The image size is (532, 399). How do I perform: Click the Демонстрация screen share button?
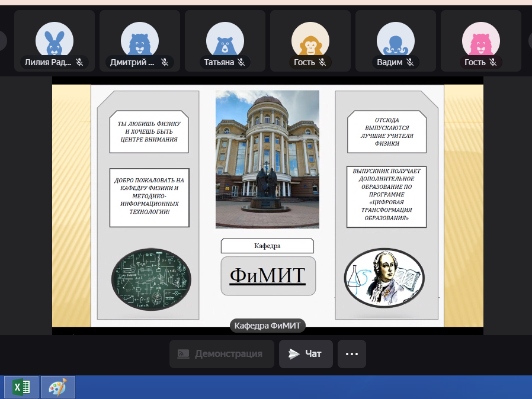click(222, 354)
